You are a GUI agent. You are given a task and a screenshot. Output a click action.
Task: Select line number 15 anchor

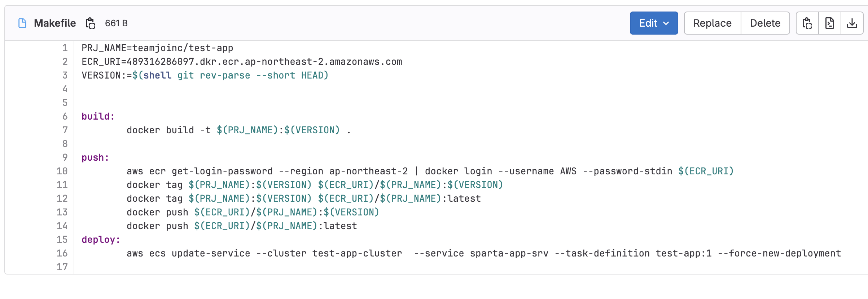62,240
